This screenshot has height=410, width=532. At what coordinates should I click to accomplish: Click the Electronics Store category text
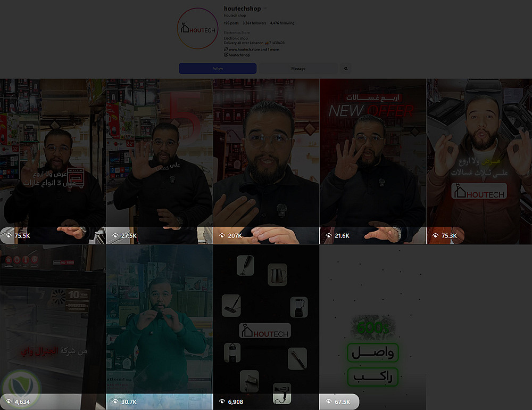pyautogui.click(x=237, y=32)
